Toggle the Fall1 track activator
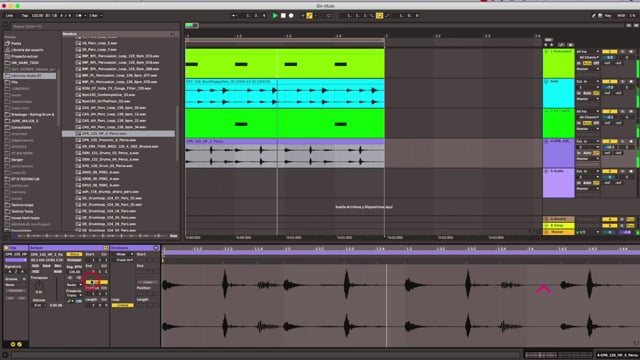Image resolution: width=640 pixels, height=360 pixels. [x=609, y=82]
